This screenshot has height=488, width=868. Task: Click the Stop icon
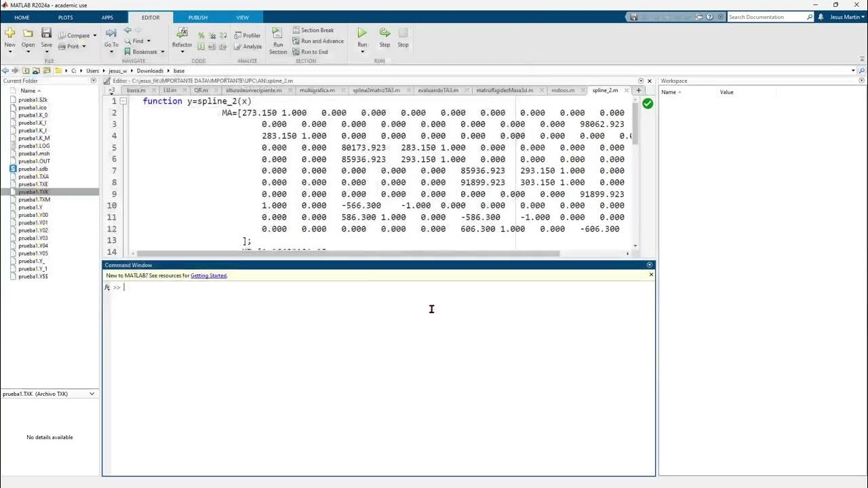coord(403,33)
